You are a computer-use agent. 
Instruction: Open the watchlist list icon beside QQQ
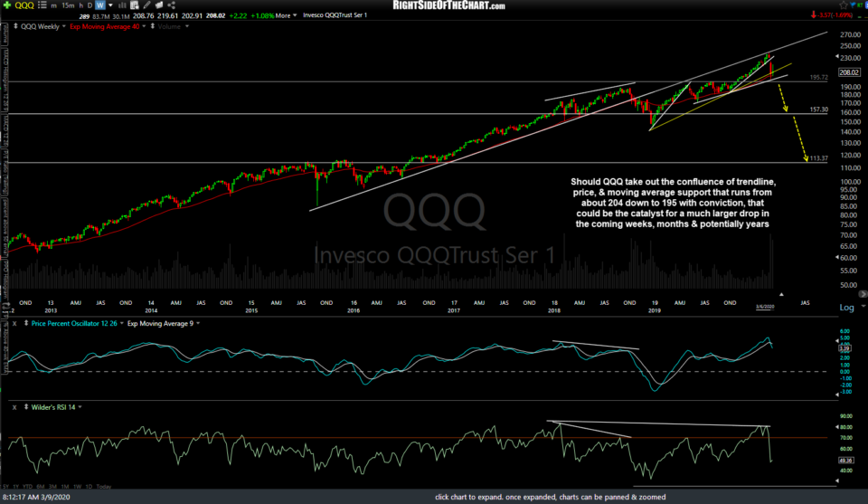pyautogui.click(x=42, y=5)
